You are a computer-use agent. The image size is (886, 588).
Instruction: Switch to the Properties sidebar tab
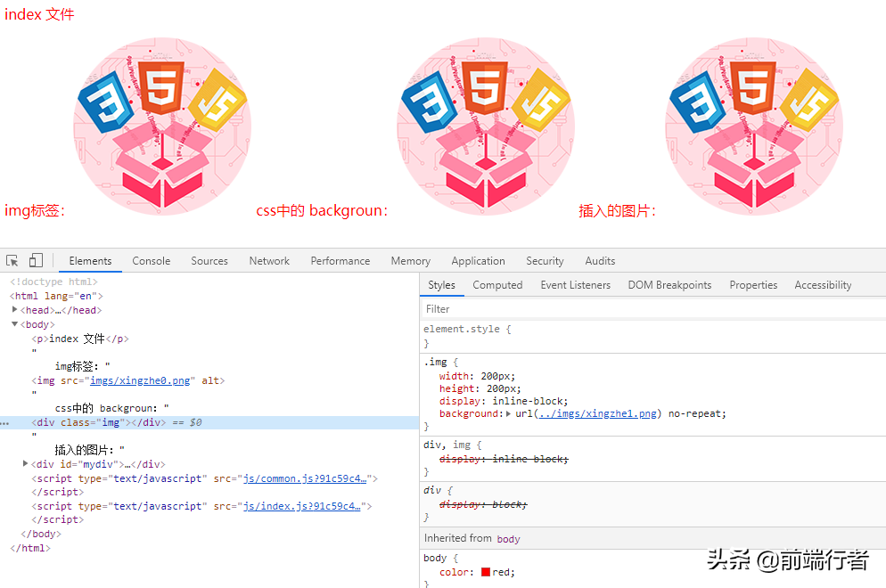coord(753,285)
